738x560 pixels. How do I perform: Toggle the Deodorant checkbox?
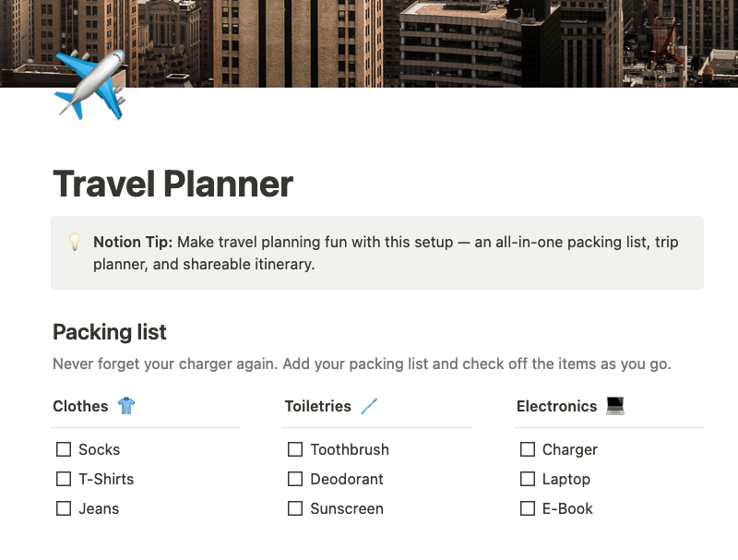click(x=295, y=479)
